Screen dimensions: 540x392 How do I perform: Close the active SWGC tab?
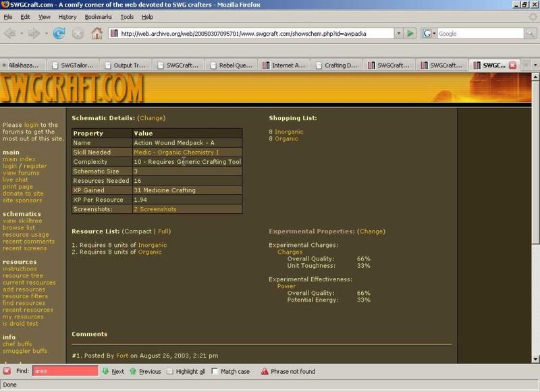tap(512, 65)
